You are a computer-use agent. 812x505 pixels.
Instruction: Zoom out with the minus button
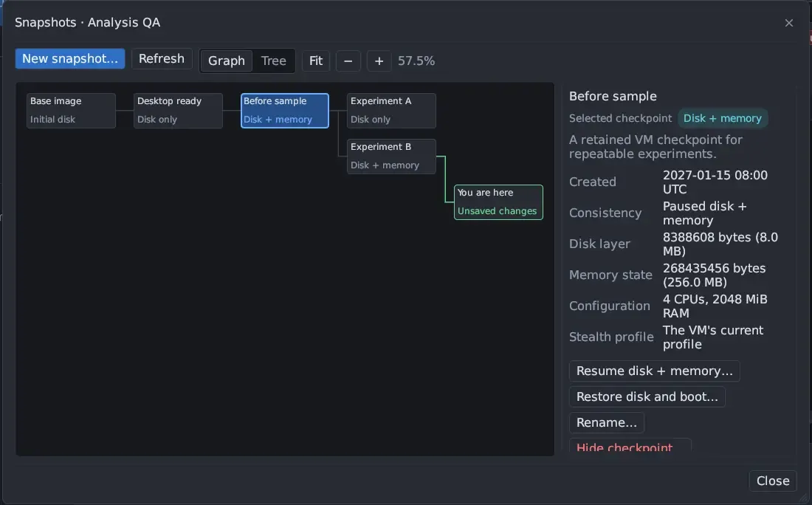(x=348, y=61)
